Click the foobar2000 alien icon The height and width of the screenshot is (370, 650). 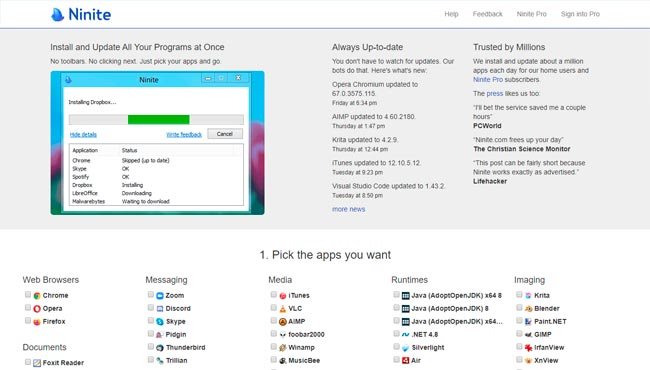pos(283,335)
